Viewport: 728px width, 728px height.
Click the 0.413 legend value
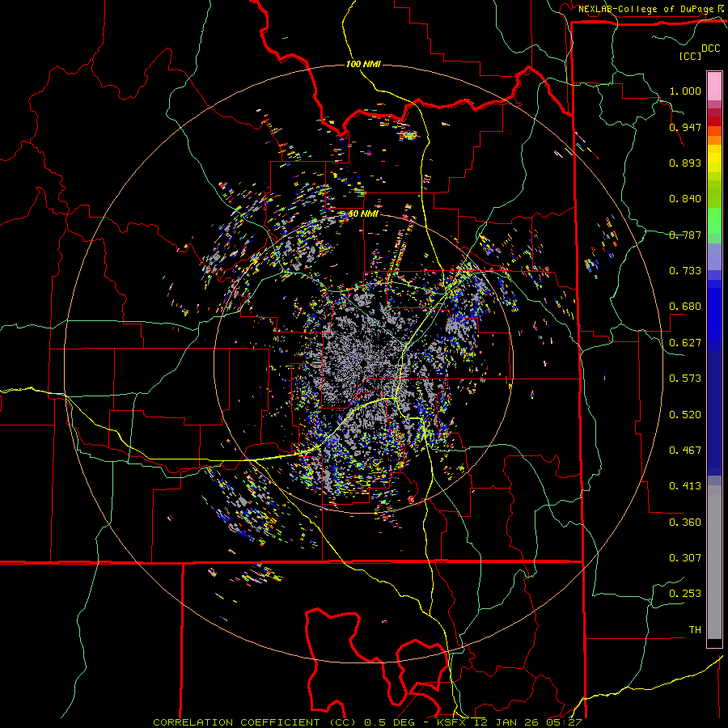(685, 486)
